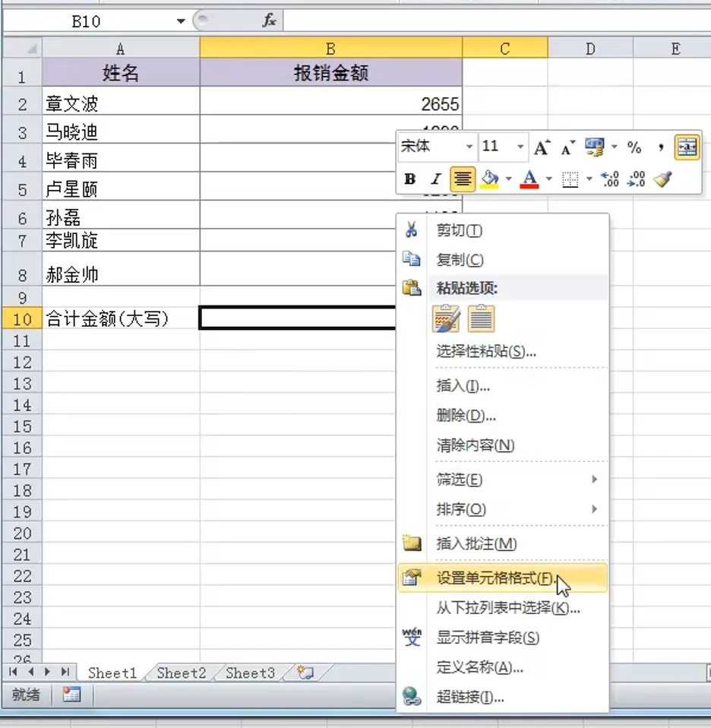The height and width of the screenshot is (728, 711).
Task: Choose 清除内容(N) menu item
Action: pyautogui.click(x=503, y=445)
